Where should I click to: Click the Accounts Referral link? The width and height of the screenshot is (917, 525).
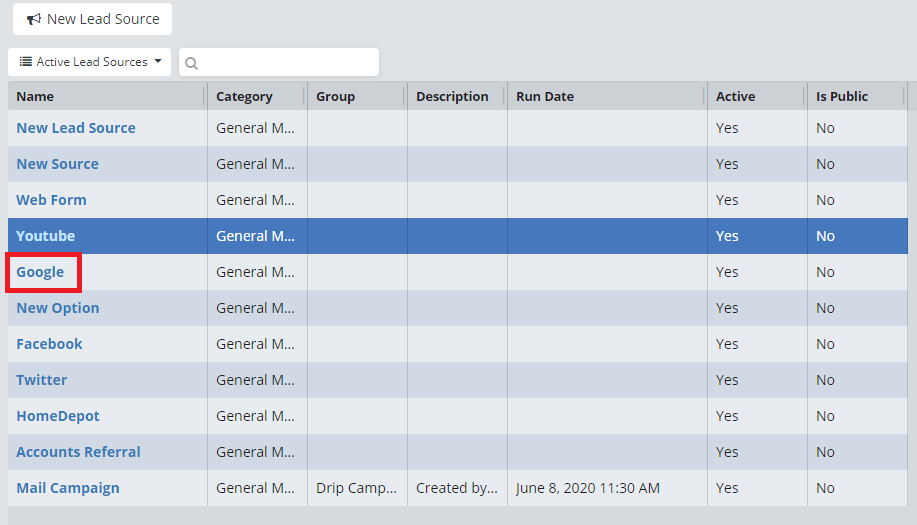(x=78, y=452)
